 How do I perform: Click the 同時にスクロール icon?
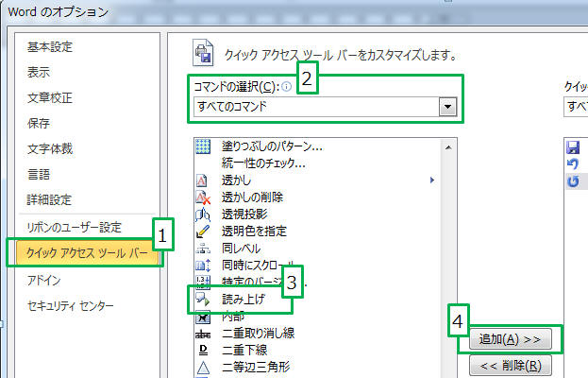tap(203, 266)
